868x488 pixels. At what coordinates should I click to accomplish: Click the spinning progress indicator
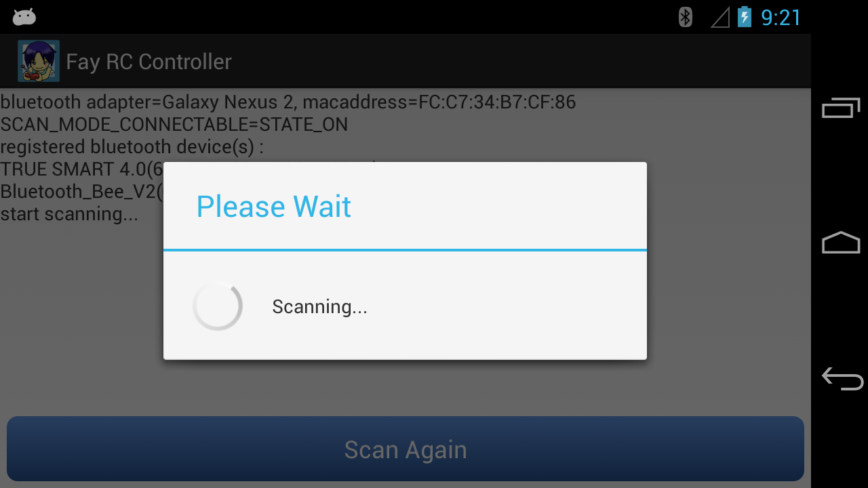(217, 306)
